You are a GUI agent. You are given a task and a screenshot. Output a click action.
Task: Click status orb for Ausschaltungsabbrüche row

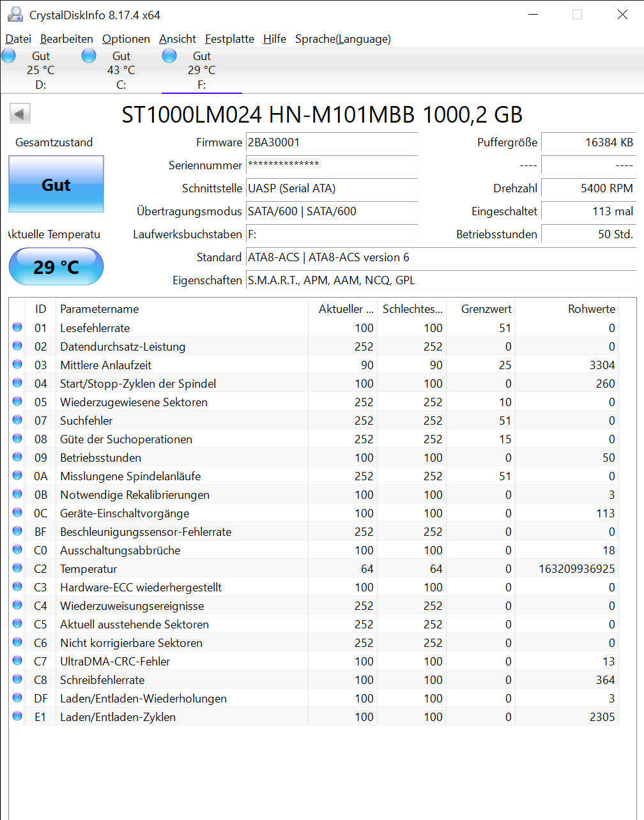click(17, 550)
